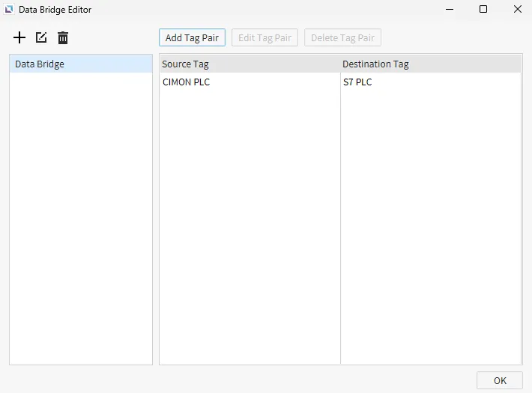Close the Data Bridge Editor window
The height and width of the screenshot is (393, 532).
point(518,10)
